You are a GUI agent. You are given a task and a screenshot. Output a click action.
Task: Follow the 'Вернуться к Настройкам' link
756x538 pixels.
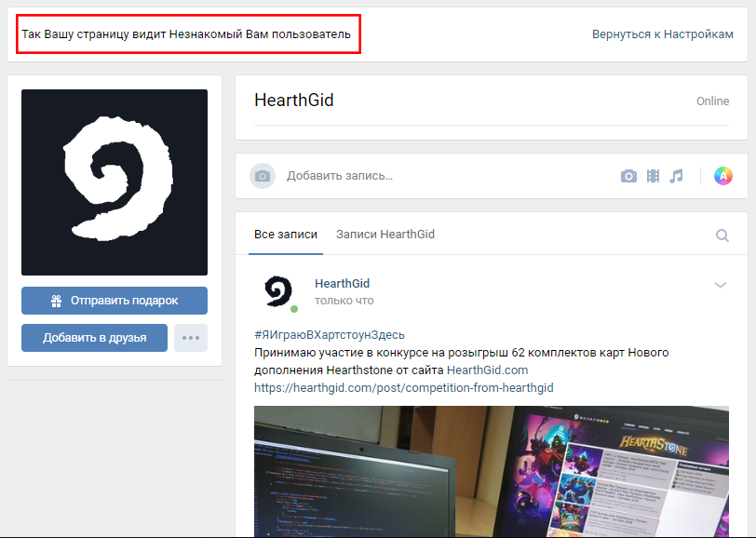coord(663,34)
